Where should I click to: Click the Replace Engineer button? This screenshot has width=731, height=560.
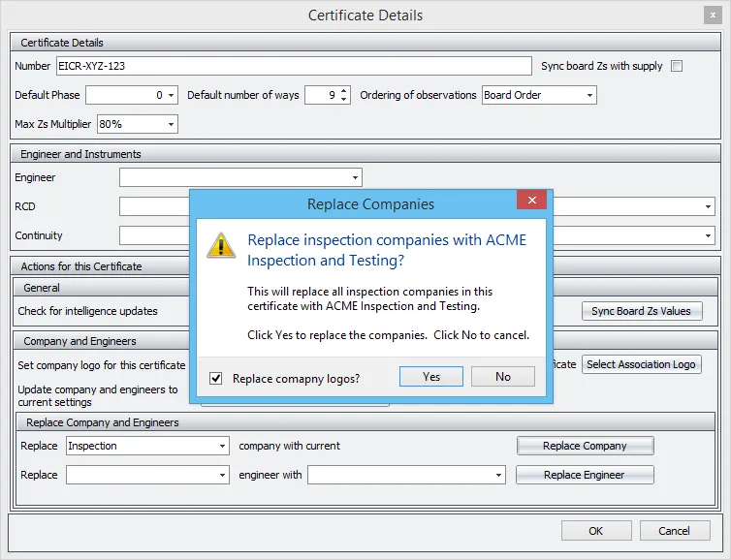(585, 475)
